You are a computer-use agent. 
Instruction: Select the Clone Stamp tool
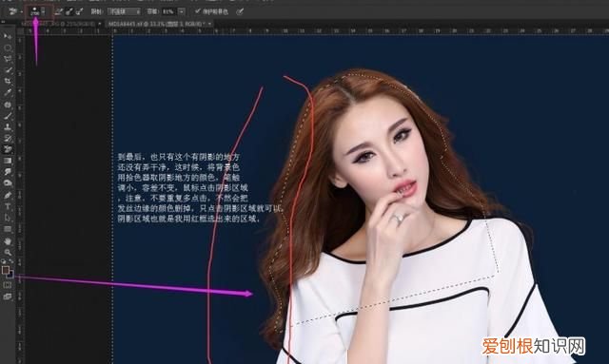point(8,127)
